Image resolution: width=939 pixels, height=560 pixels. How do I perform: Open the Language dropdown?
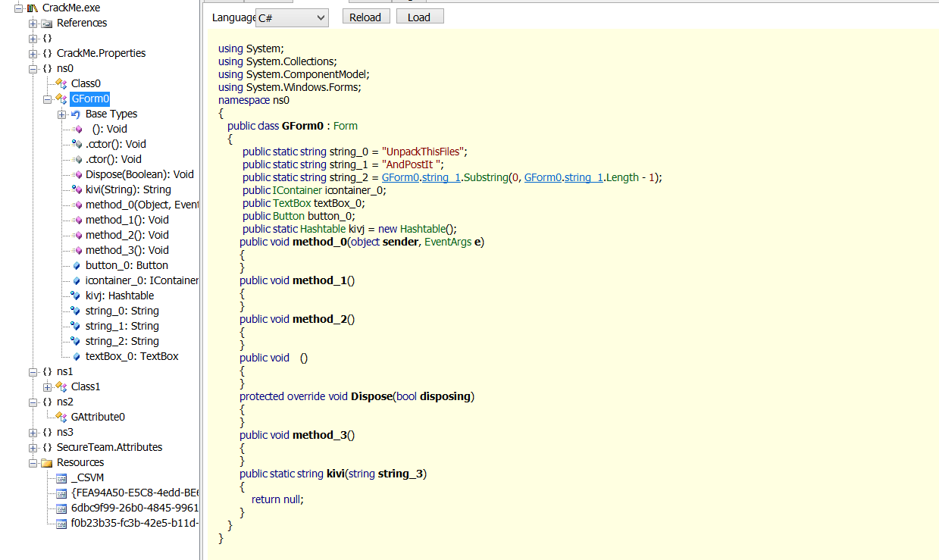pos(292,17)
